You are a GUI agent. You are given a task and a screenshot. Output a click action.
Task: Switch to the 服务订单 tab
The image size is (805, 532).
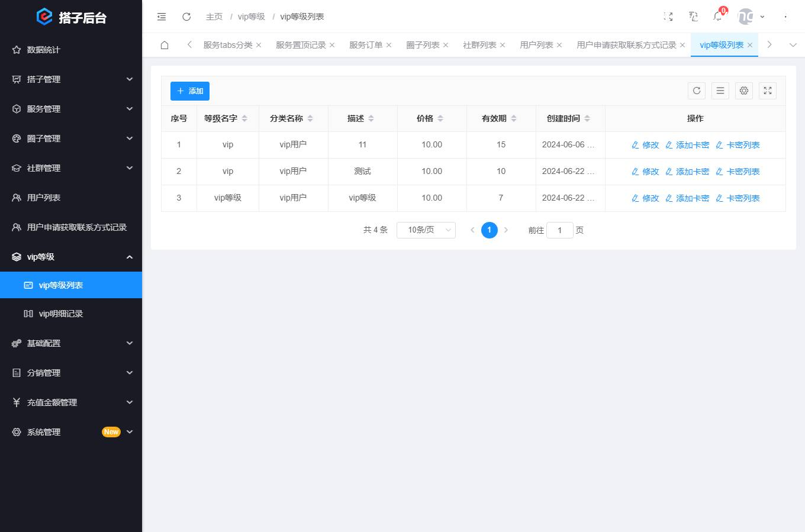[x=366, y=44]
